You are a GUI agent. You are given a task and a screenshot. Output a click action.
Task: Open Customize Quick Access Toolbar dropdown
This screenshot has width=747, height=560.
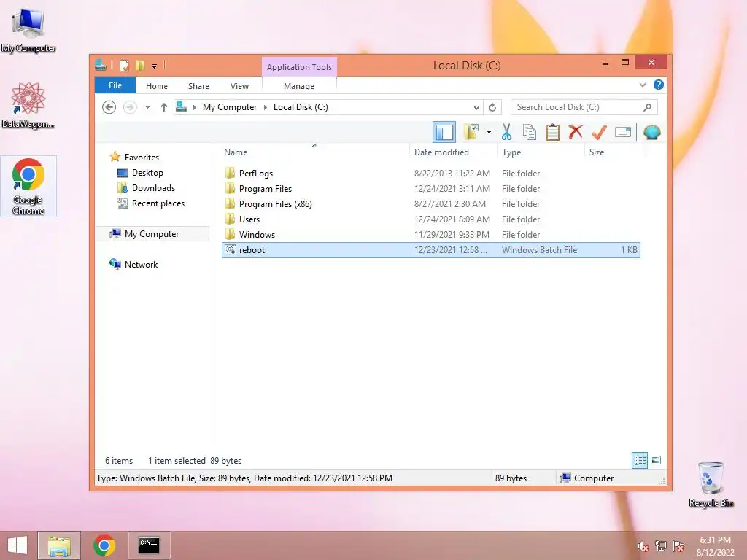point(155,66)
